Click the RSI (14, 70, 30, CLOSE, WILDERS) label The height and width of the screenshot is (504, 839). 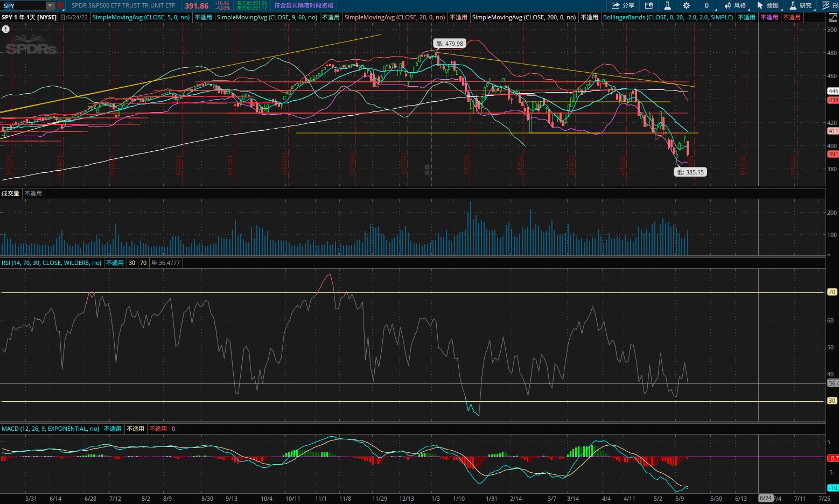[52, 263]
